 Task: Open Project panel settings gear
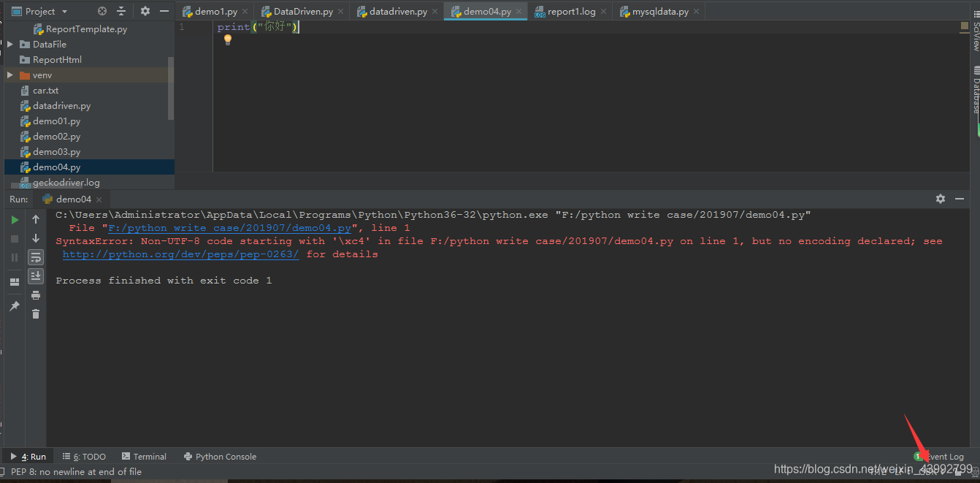coord(145,11)
